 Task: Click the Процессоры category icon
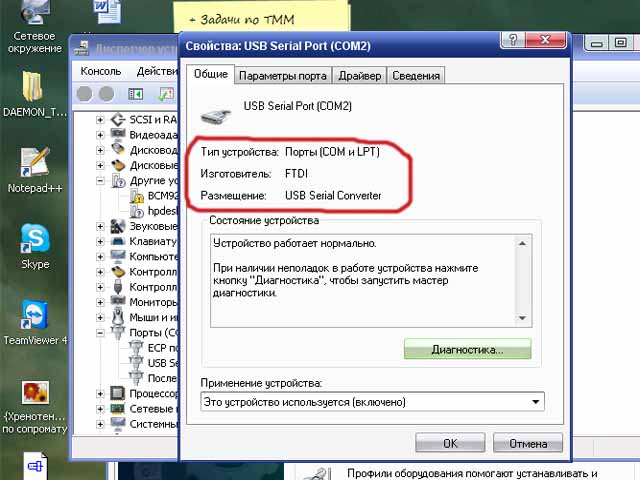[x=118, y=393]
